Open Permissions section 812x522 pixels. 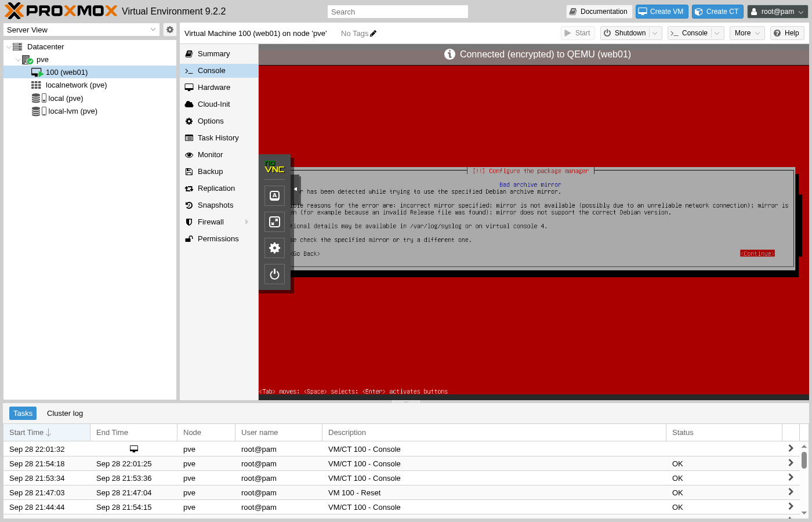(219, 239)
